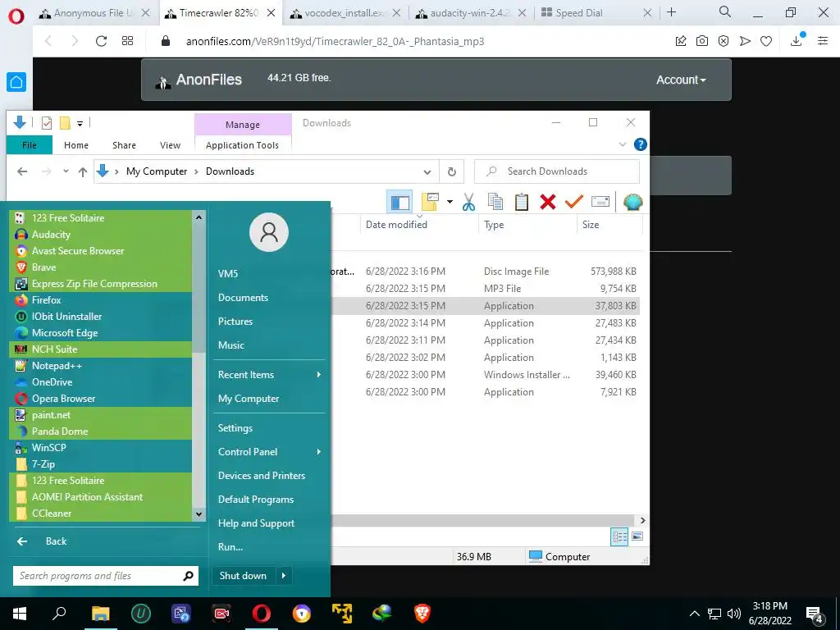Open Firefox in the Start menu list
The image size is (840, 630).
click(x=101, y=300)
